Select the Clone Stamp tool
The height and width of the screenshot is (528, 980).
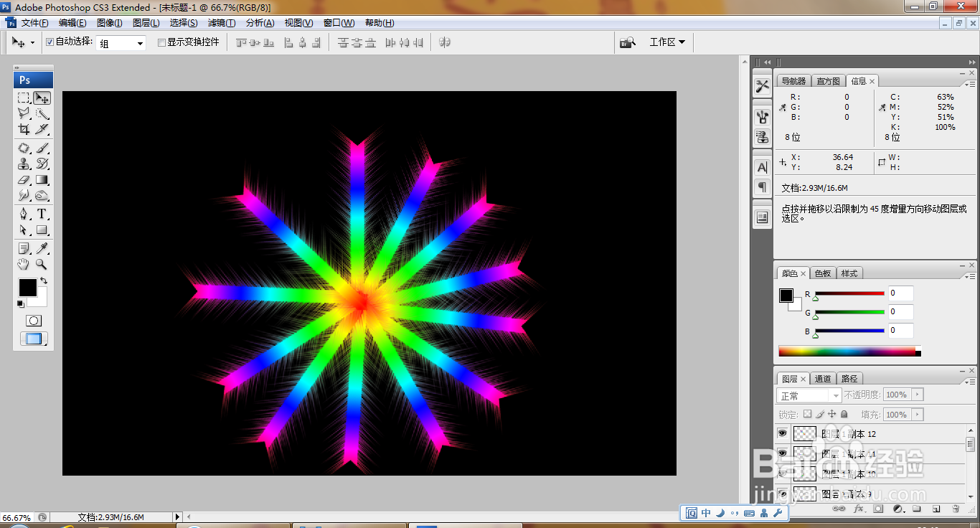[x=24, y=164]
